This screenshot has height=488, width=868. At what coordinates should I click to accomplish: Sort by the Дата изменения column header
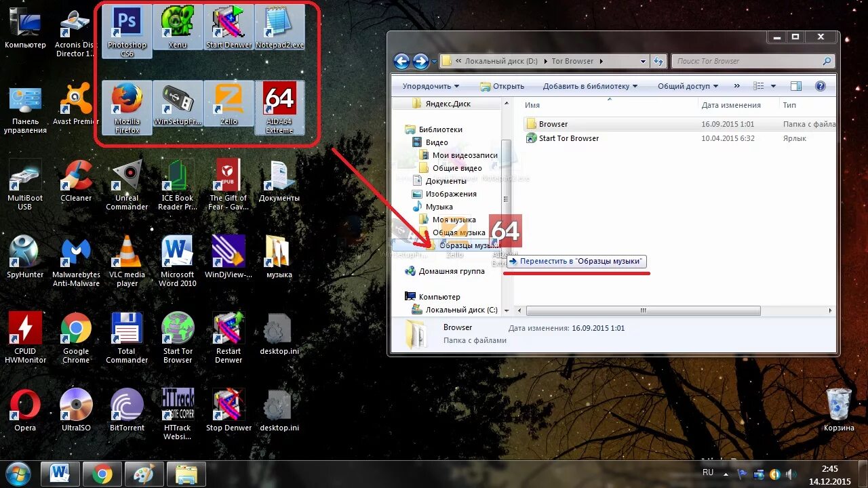coord(738,105)
